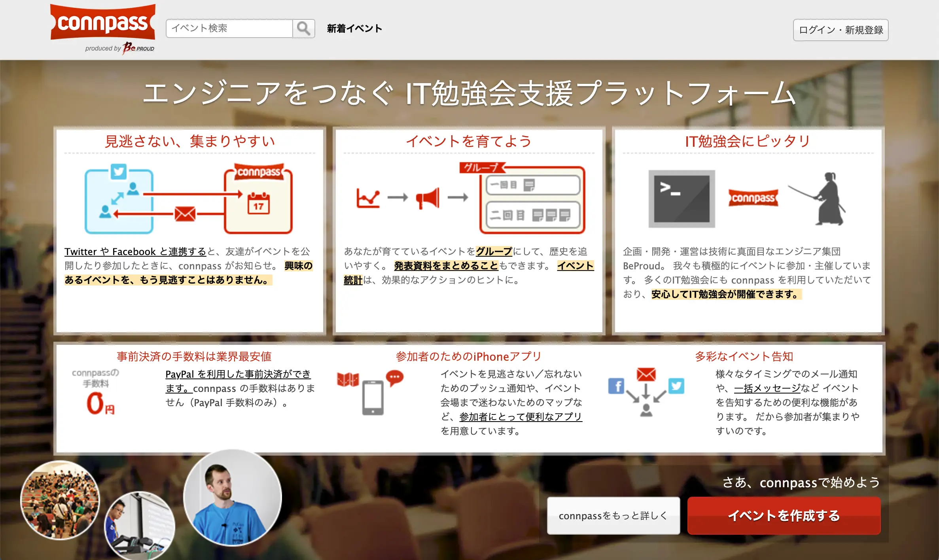Click the calendar 17 icon in the first card
The height and width of the screenshot is (560, 939).
pyautogui.click(x=258, y=203)
